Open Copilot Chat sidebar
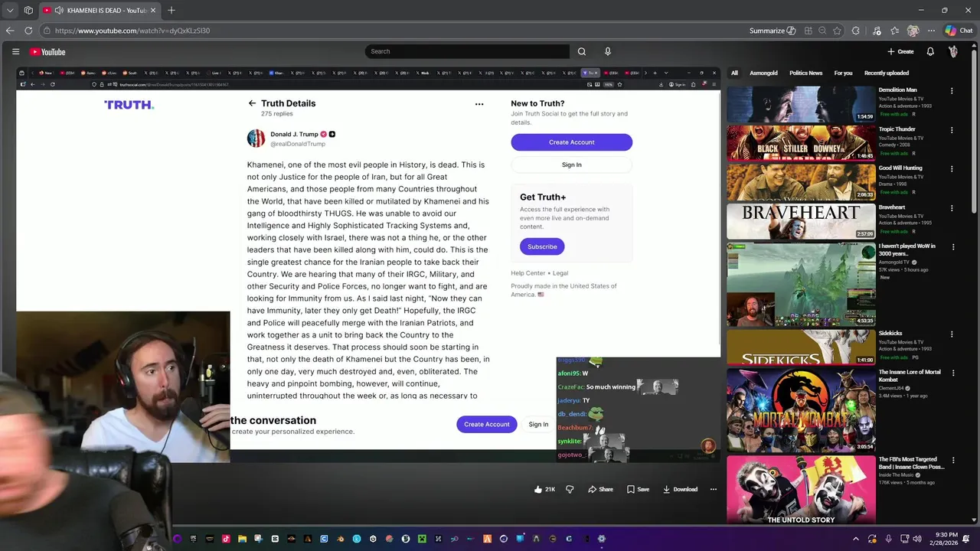 point(959,31)
